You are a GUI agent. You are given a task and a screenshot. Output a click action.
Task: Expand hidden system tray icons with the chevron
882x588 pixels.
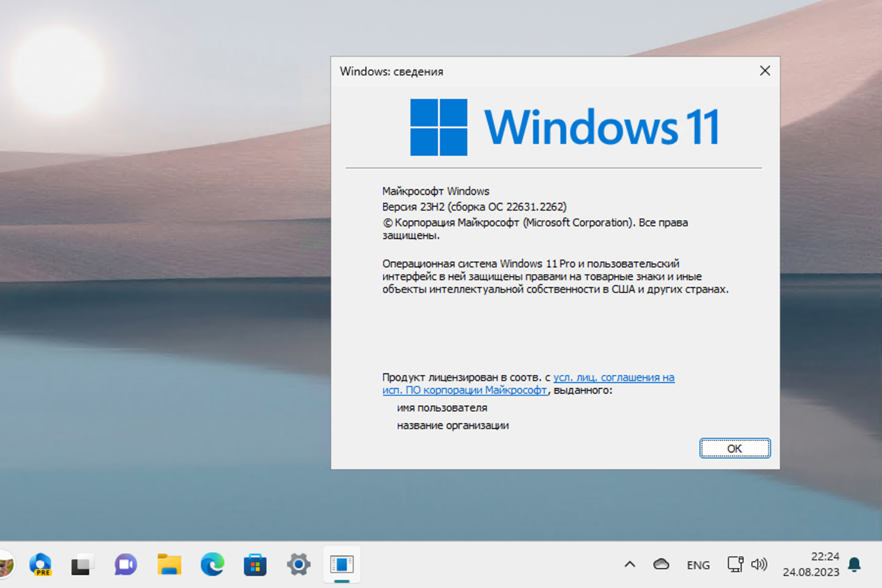[630, 563]
